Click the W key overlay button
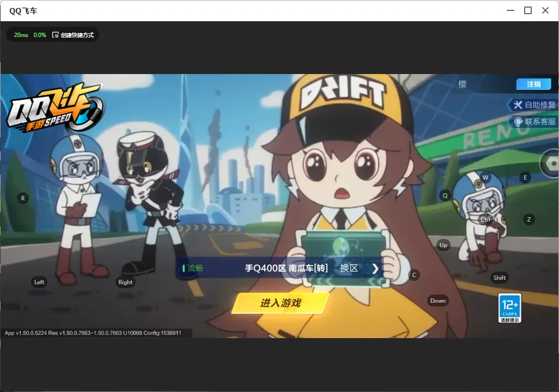This screenshot has width=559, height=392. 485,177
